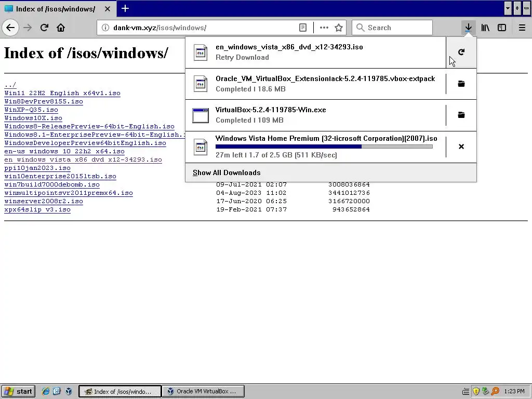Open a new tab with plus button
The height and width of the screenshot is (399, 532).
click(125, 8)
